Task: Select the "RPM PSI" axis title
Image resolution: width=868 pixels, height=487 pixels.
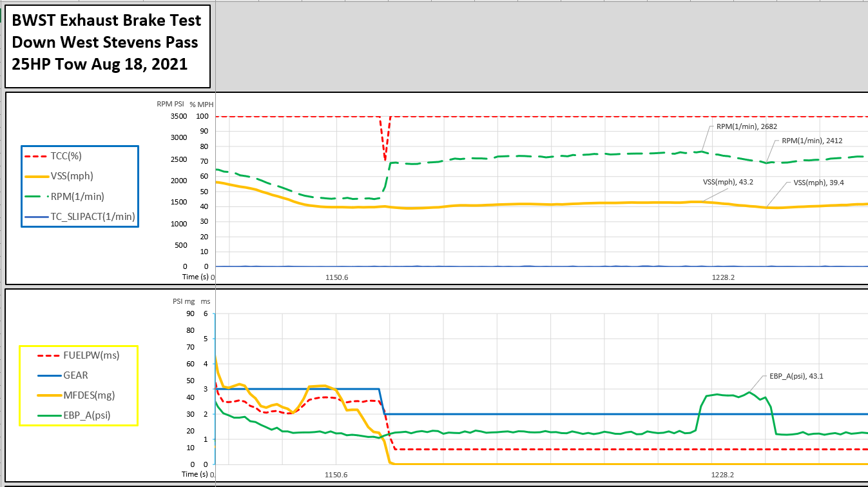Action: point(170,104)
